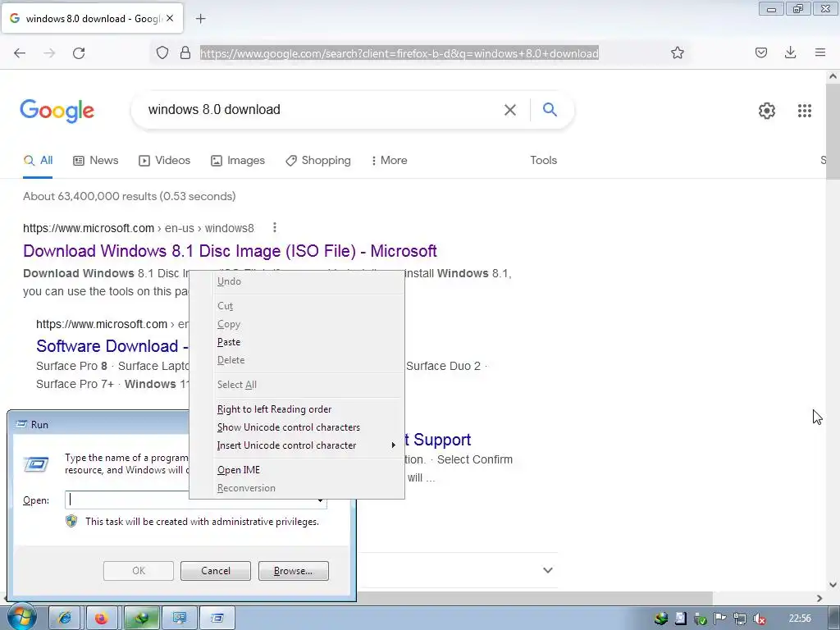Screen dimensions: 840x630
Task: Open Firefox downloads panel
Action: (x=790, y=52)
